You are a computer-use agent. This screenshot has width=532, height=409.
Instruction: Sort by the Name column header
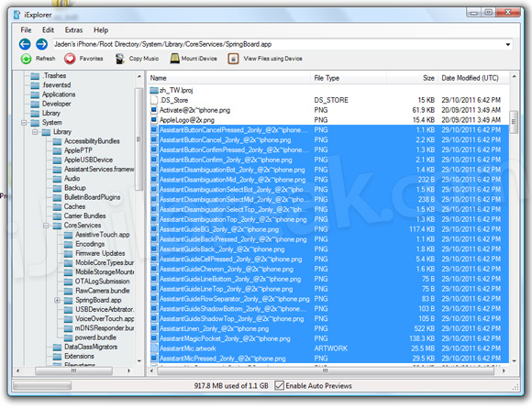tap(229, 78)
